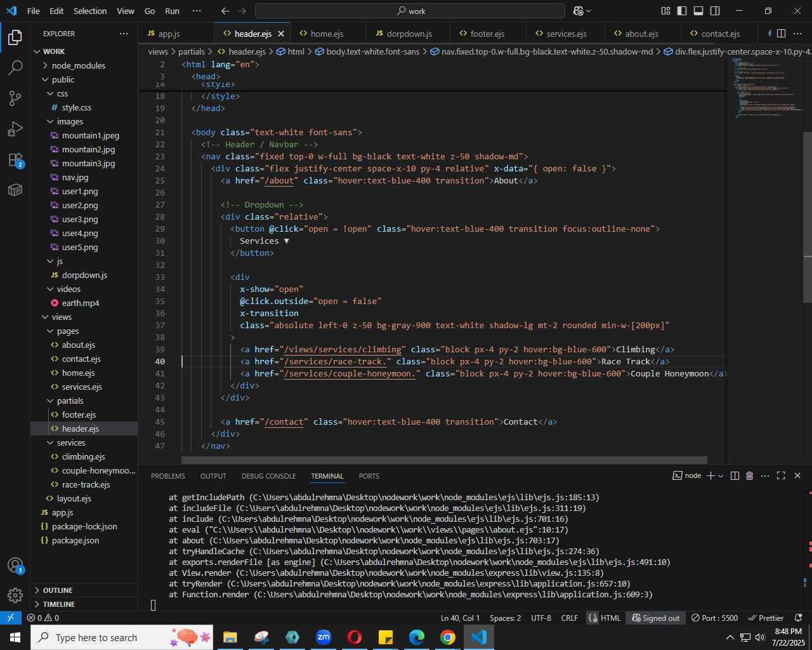812x650 pixels.
Task: Open the Accounts menu icon
Action: pos(15,565)
